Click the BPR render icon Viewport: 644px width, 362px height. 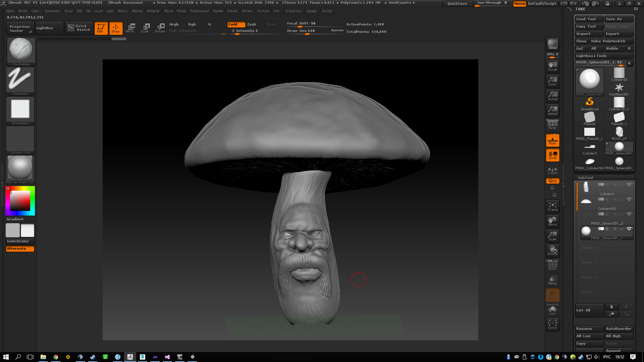(x=552, y=44)
